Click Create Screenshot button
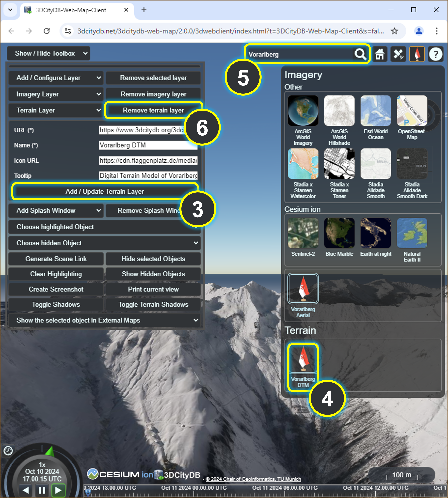Viewport: 448px width, 498px height. pyautogui.click(x=56, y=289)
